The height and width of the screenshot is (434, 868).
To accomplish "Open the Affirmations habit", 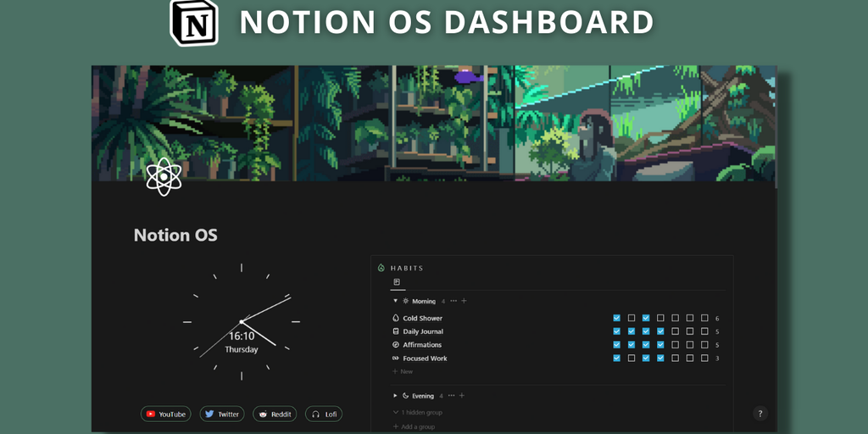I will (422, 345).
